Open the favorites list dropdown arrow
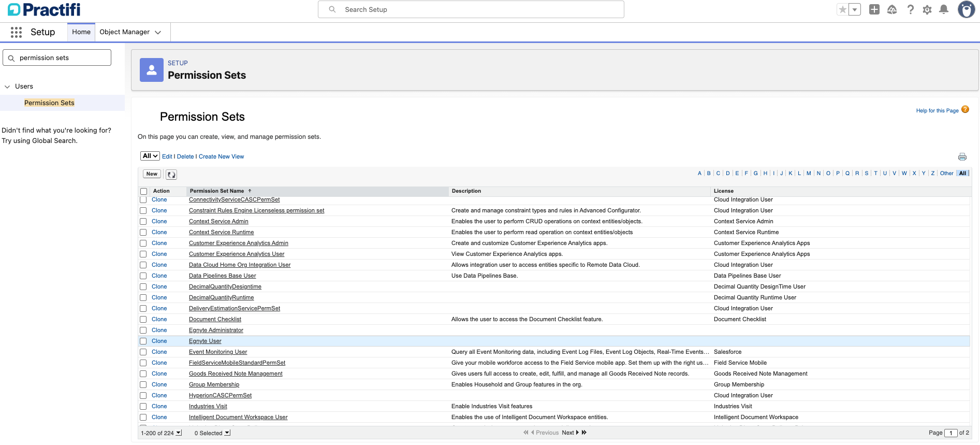980x445 pixels. click(x=855, y=9)
